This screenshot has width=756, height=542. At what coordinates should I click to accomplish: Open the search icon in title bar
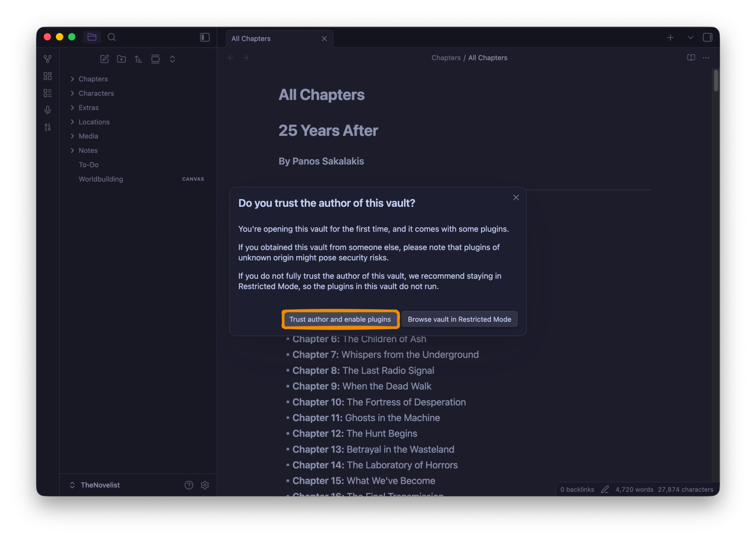[112, 37]
